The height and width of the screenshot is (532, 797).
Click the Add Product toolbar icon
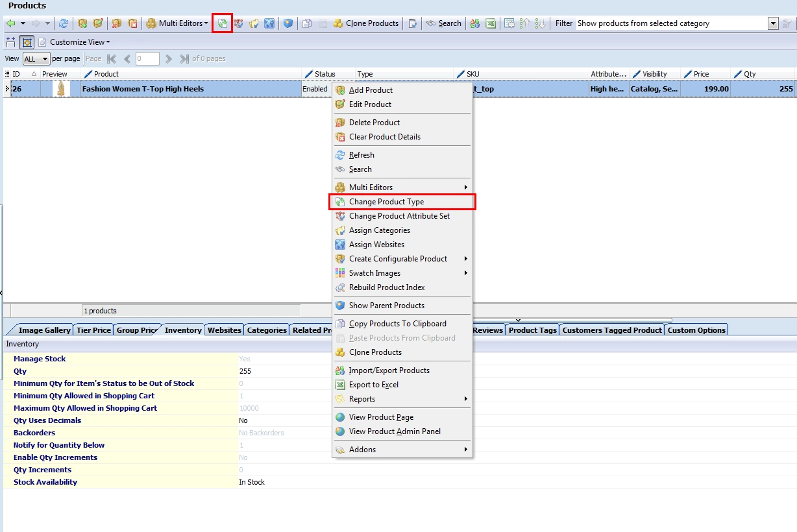point(82,23)
